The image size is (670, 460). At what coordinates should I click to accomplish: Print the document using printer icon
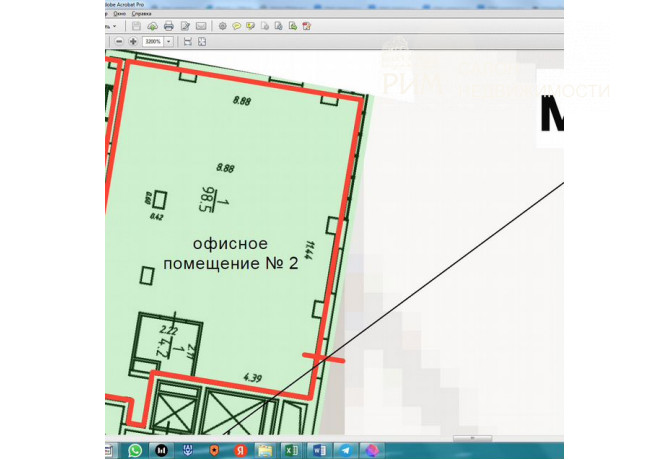click(169, 25)
